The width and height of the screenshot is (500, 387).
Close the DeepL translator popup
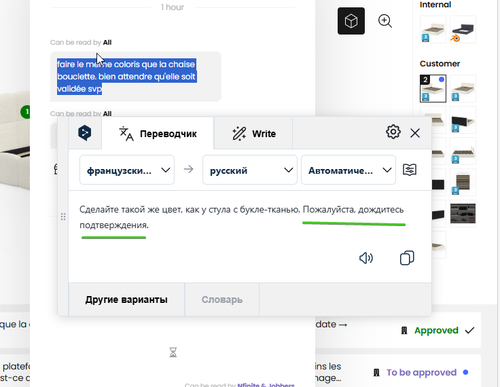pyautogui.click(x=415, y=133)
